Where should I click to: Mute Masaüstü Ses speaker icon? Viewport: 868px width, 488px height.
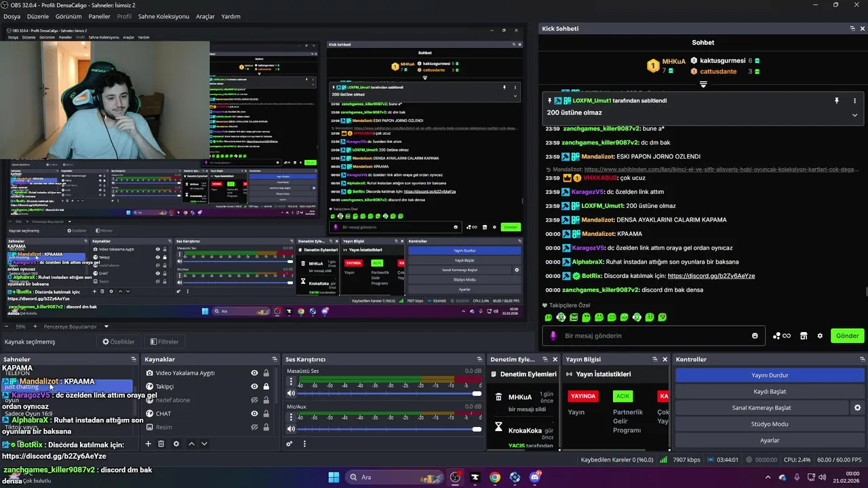(x=291, y=393)
